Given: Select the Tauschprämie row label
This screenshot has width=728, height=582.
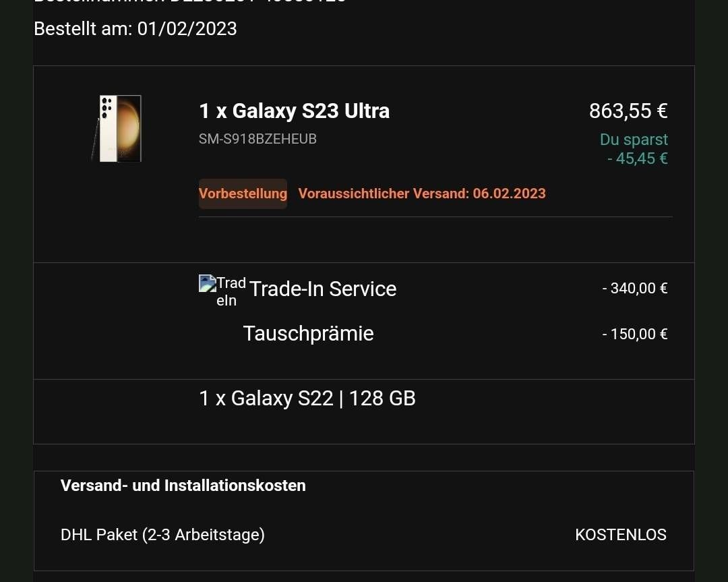Looking at the screenshot, I should coord(308,334).
